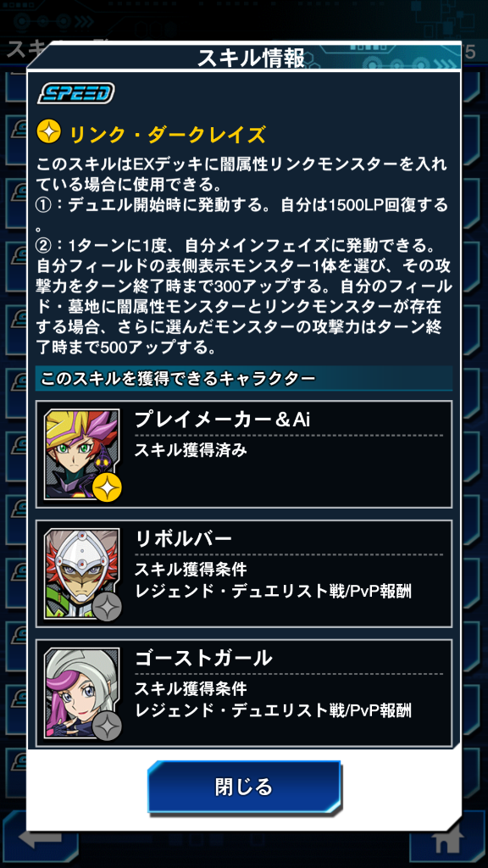
Task: Open the リボルバー skill condition row
Action: point(244,574)
